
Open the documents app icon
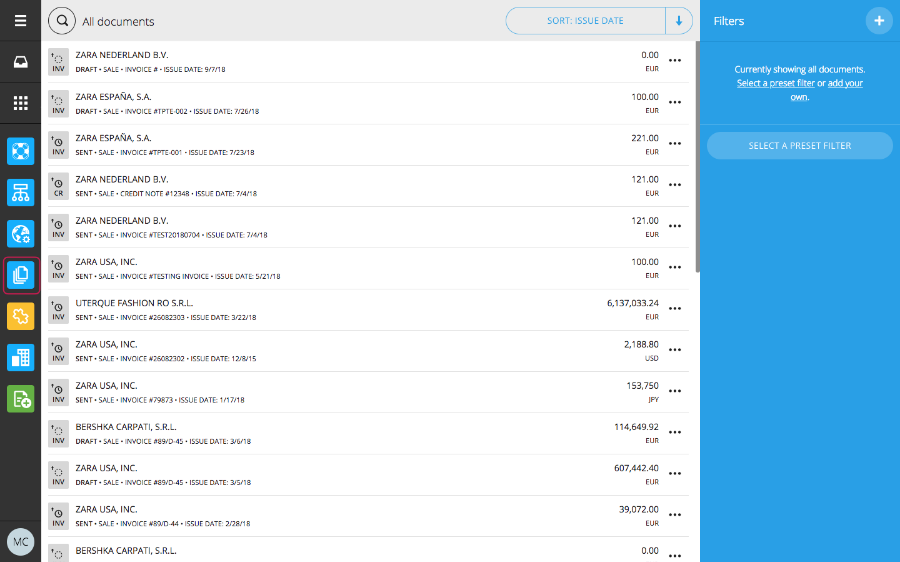point(21,275)
